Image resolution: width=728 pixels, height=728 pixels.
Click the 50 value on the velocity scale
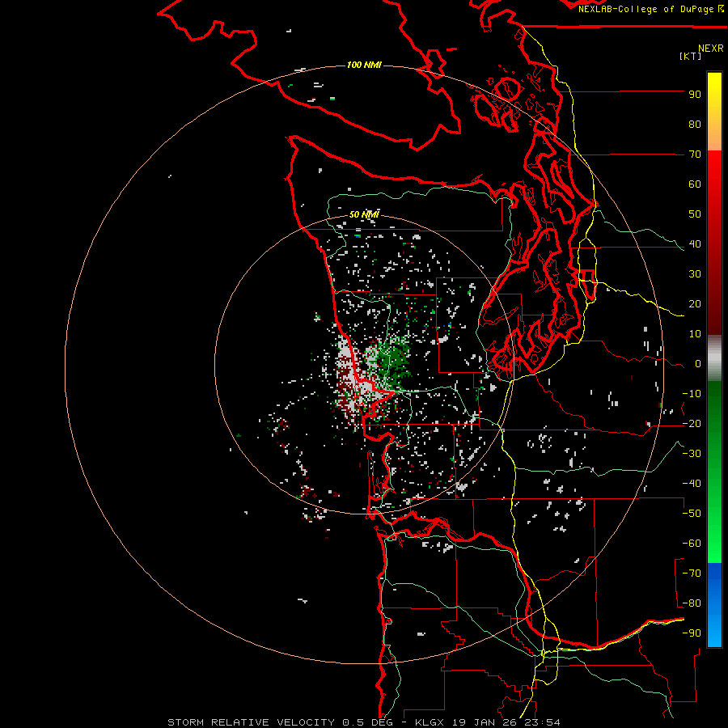(695, 214)
